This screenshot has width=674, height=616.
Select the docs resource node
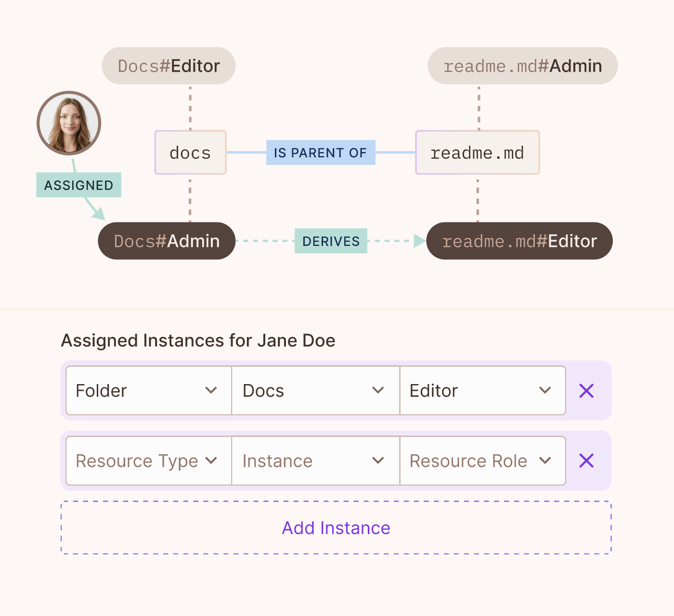190,153
